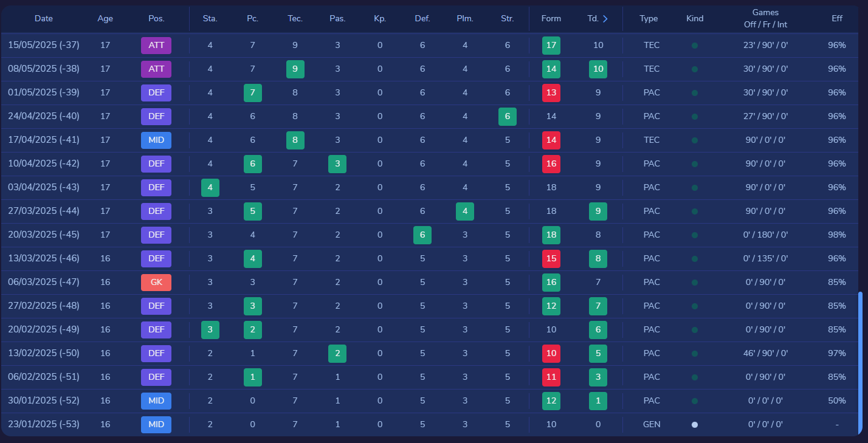Click the ATT position badge on 15/05/2025
This screenshot has height=443, width=868.
coord(156,46)
